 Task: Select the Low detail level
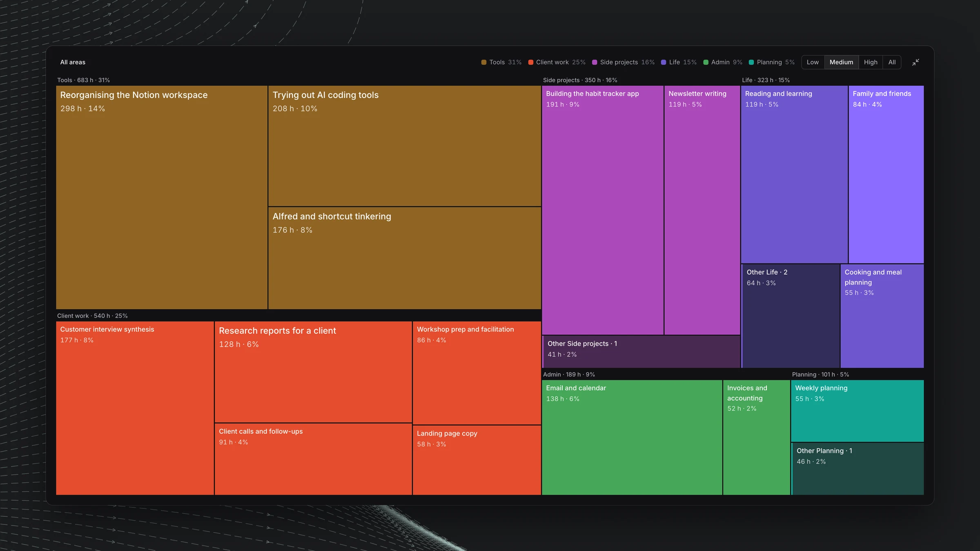[813, 62]
